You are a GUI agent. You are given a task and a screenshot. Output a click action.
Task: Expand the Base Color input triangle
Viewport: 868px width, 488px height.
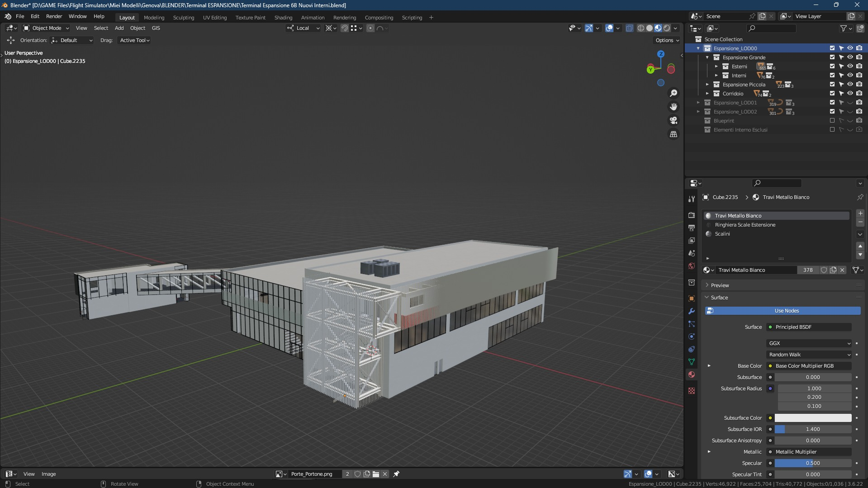point(709,366)
